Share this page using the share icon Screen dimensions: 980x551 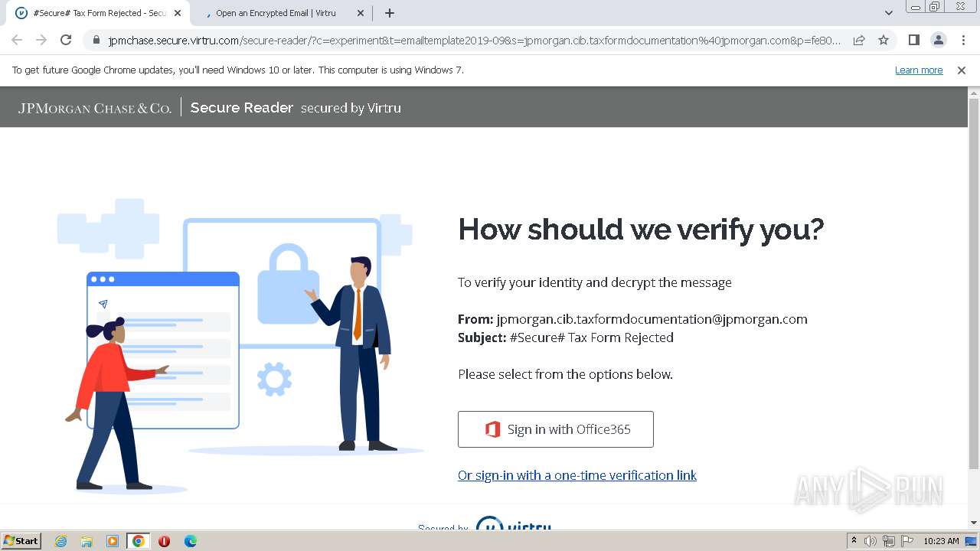859,41
